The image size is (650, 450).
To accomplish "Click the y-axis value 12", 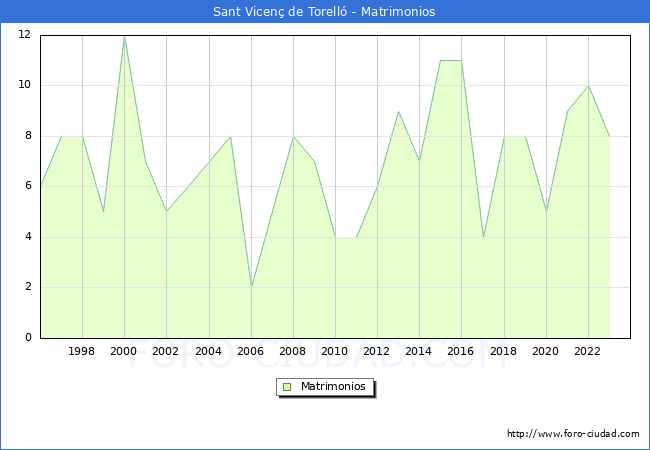I will coord(25,34).
